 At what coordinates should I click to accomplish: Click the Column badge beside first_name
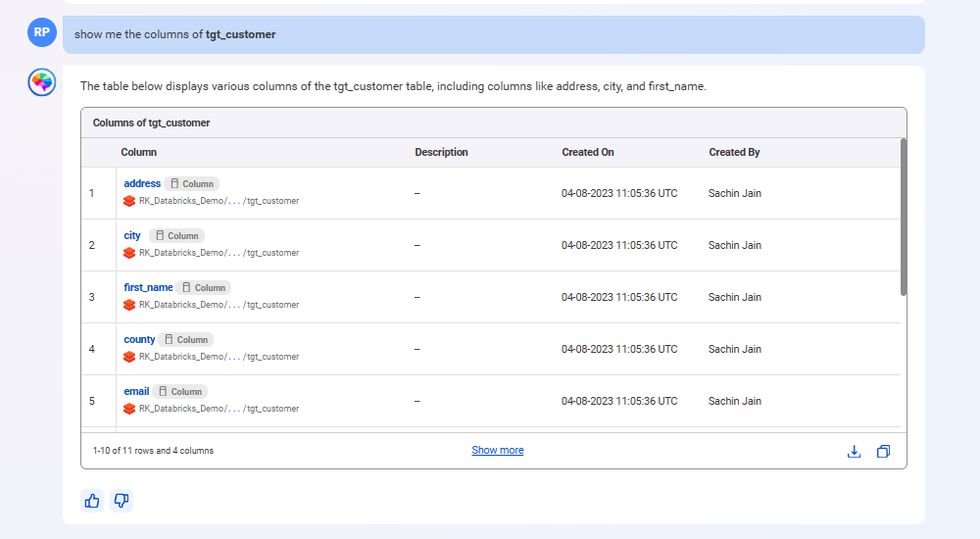click(x=204, y=288)
